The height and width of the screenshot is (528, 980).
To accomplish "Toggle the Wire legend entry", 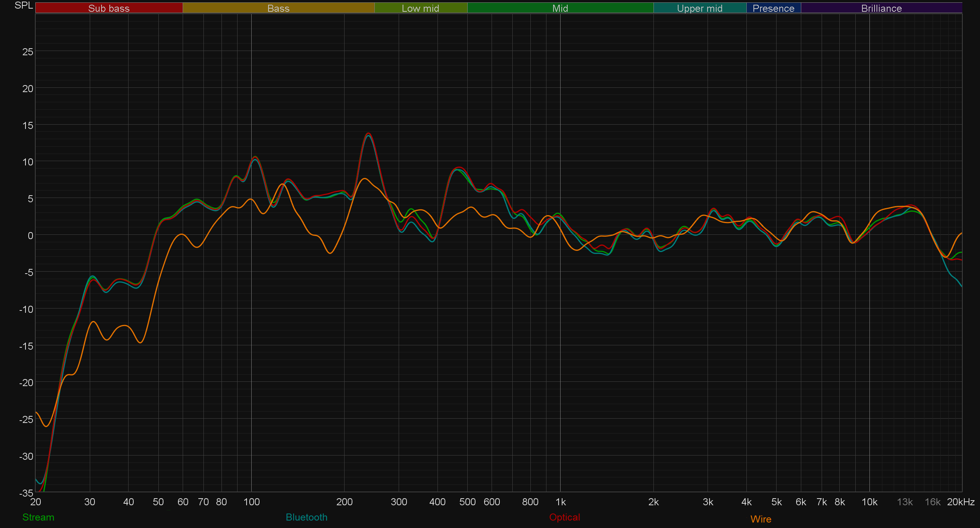I will [x=760, y=519].
